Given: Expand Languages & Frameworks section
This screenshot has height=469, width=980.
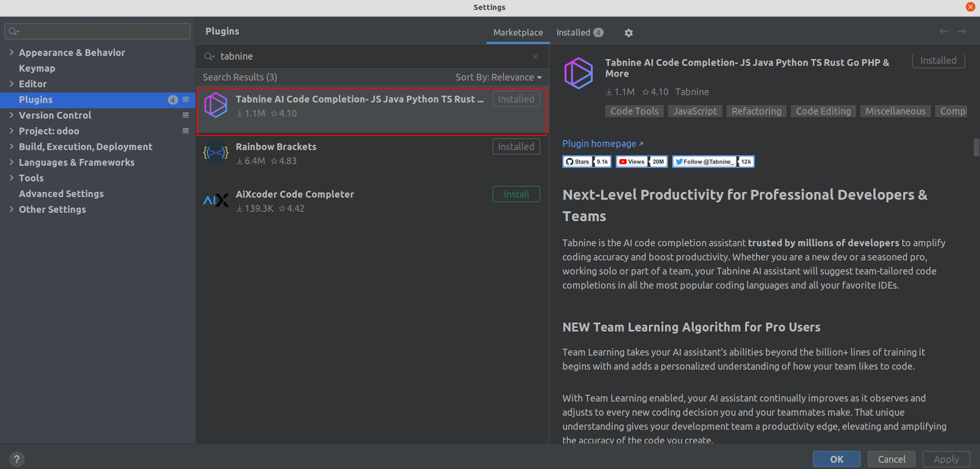Looking at the screenshot, I should pos(11,162).
